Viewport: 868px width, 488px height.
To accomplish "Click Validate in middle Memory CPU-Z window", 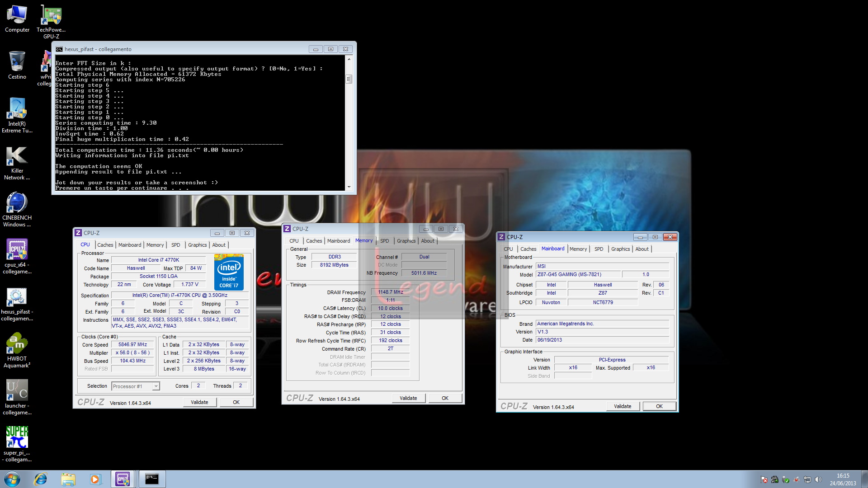I will [x=409, y=398].
